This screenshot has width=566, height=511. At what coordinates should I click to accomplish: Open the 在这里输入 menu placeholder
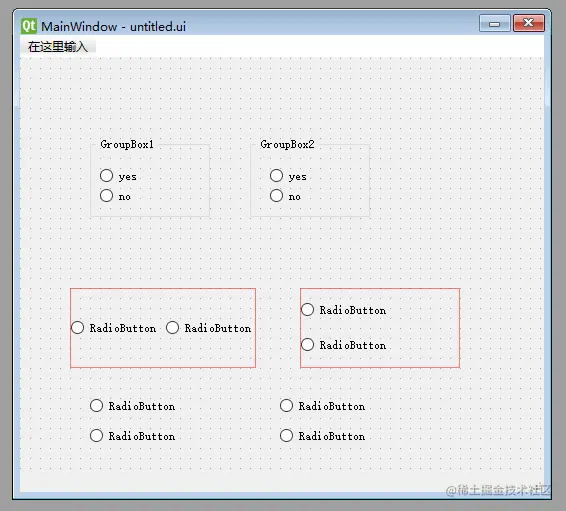(x=58, y=47)
